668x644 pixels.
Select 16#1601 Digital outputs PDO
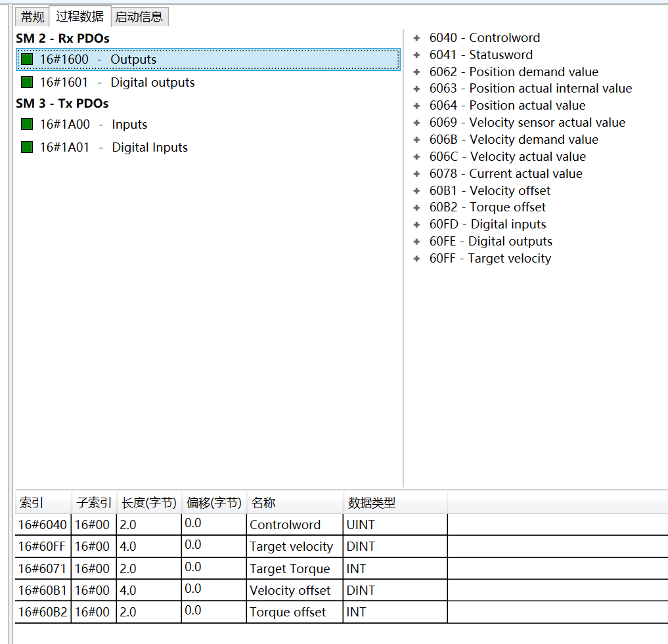(117, 83)
